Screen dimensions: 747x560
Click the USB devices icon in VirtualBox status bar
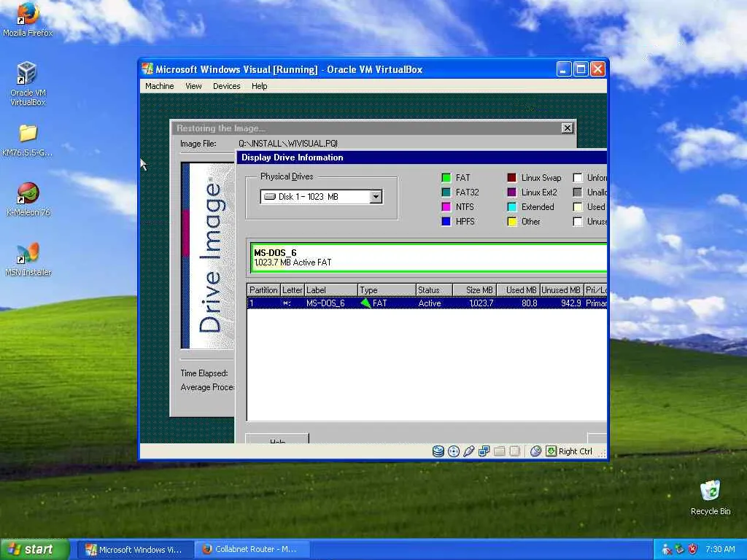(469, 451)
